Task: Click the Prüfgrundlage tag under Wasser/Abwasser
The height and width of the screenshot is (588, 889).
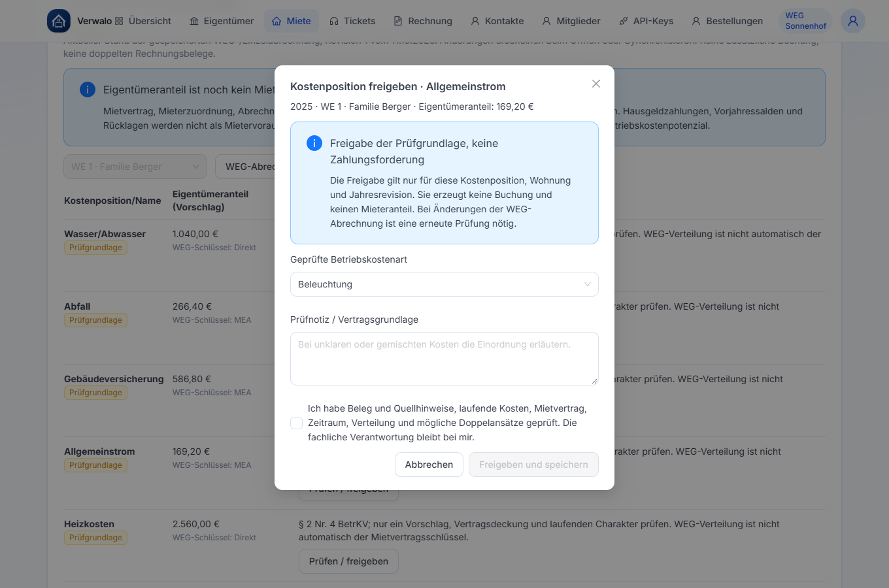Action: [95, 248]
